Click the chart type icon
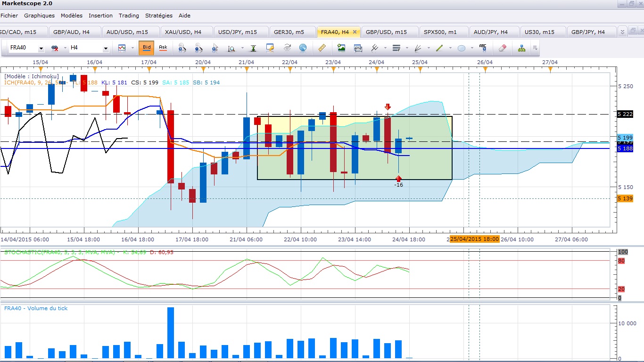644x362 pixels. click(122, 48)
